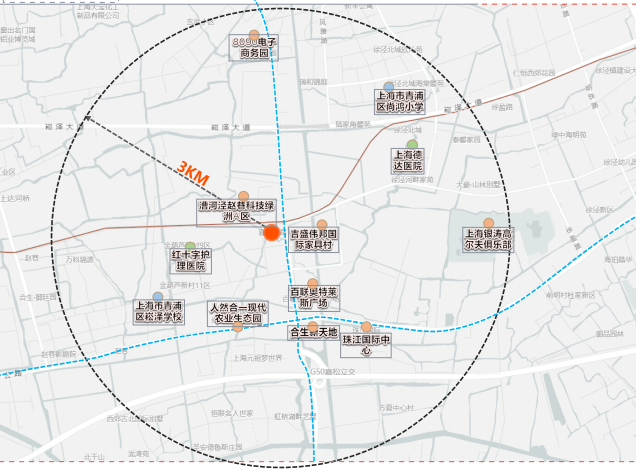Click the 合生新天地 label

[x=314, y=331]
